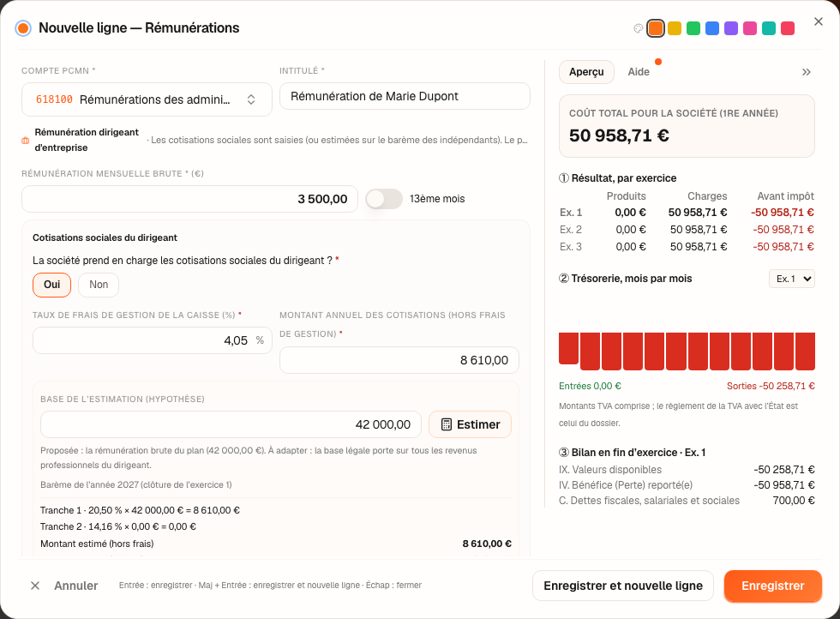
Task: Pick the purple color swatch
Action: [x=730, y=28]
